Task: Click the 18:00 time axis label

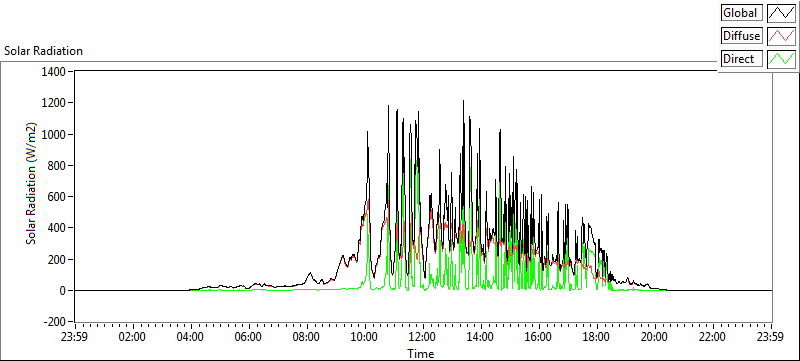Action: 597,337
